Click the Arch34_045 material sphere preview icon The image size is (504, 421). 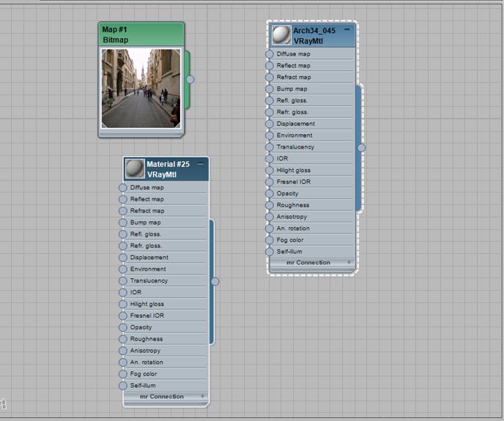point(281,35)
